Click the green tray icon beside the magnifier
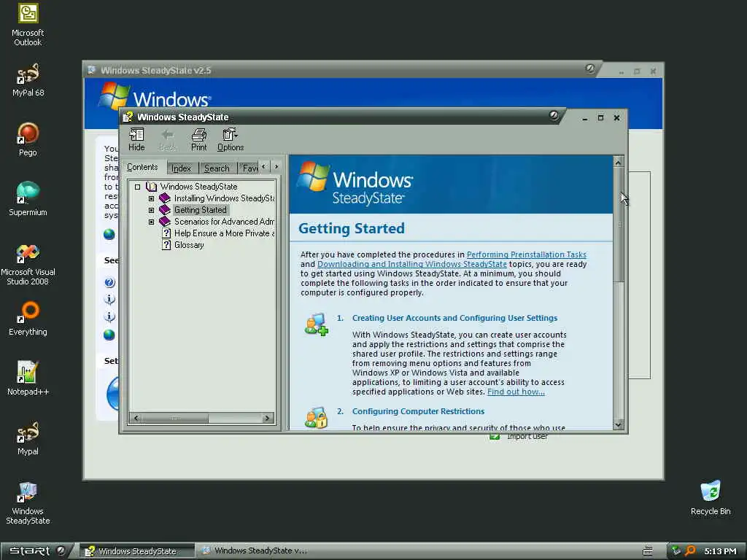747x560 pixels. pos(676,551)
